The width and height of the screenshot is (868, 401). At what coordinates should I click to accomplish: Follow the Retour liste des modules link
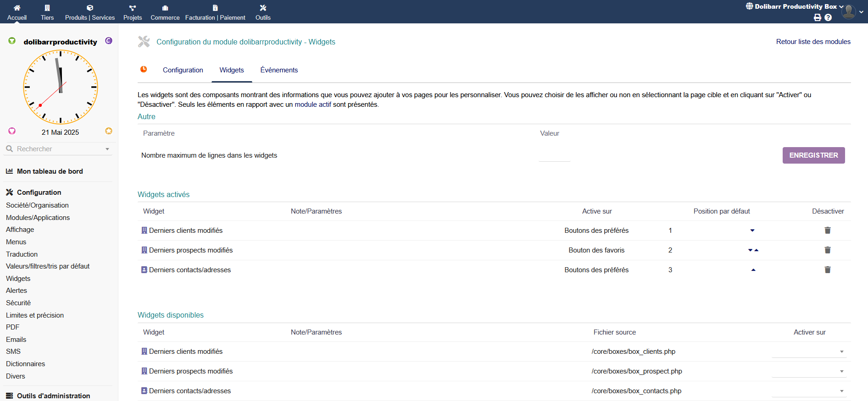point(813,42)
